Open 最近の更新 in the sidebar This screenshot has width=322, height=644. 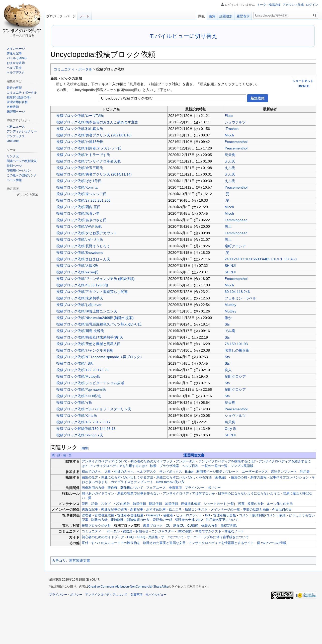[14, 88]
